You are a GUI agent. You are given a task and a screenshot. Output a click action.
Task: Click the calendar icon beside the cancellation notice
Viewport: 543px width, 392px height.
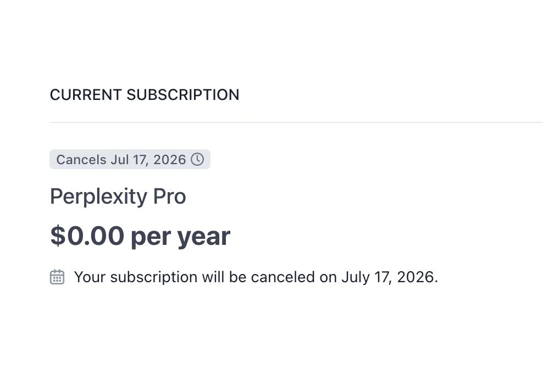point(57,277)
